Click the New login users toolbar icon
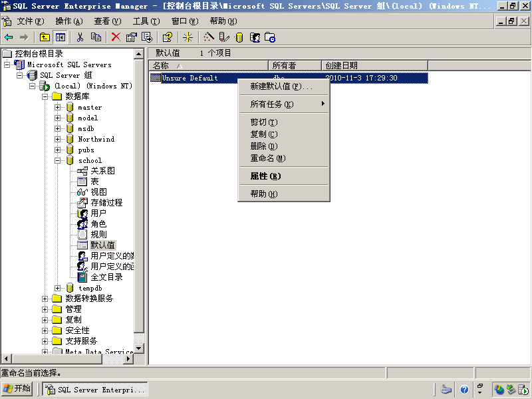 (255, 37)
